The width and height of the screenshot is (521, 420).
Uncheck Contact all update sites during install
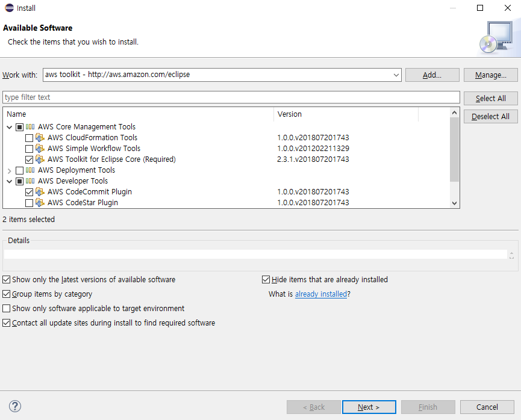point(6,323)
